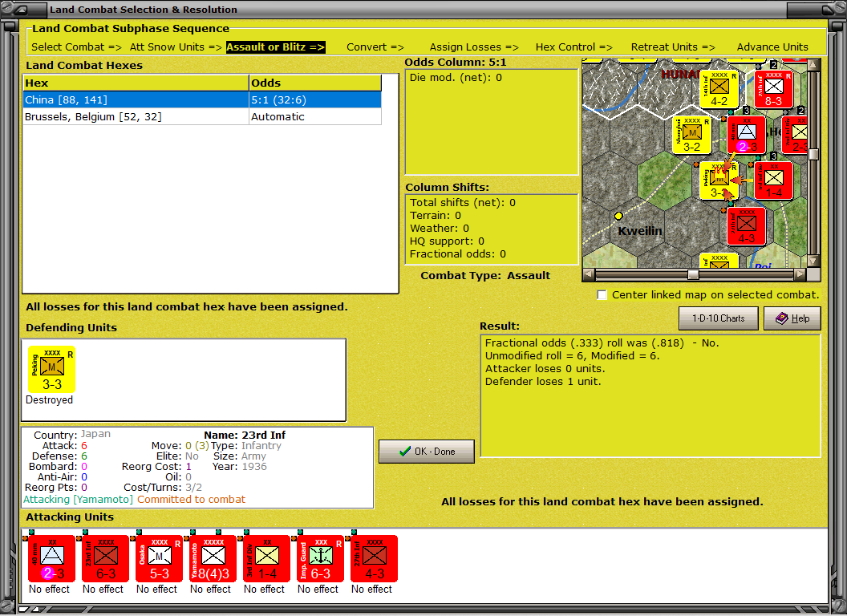Click the 8-3 red infantry unit on map
The width and height of the screenshot is (847, 616).
point(773,89)
